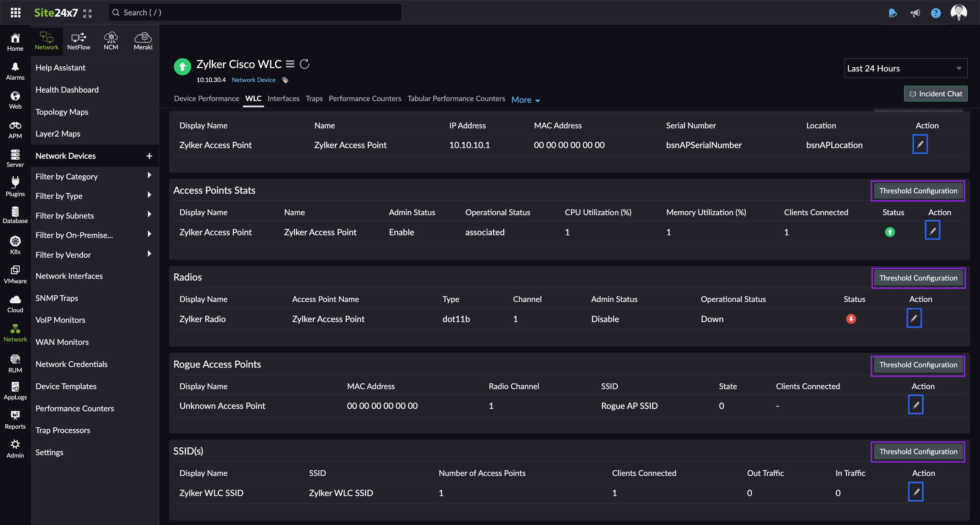Open Device Templates
Image resolution: width=980 pixels, height=525 pixels.
(x=66, y=386)
